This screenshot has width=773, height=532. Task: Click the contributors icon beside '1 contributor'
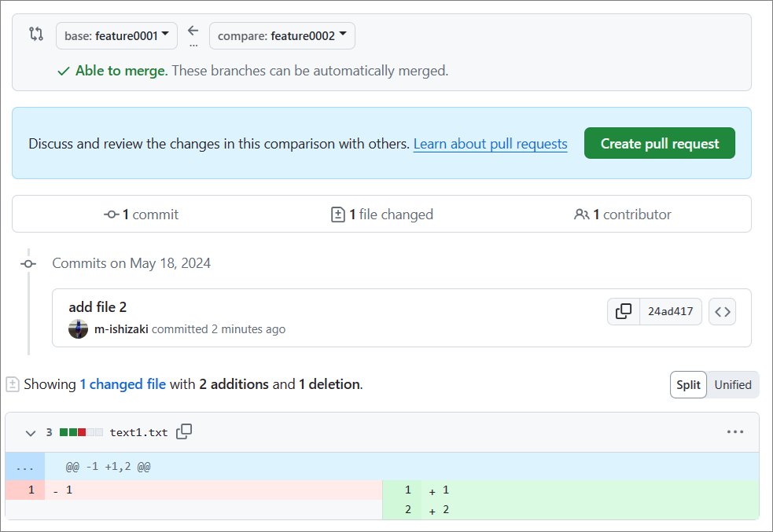coord(582,214)
